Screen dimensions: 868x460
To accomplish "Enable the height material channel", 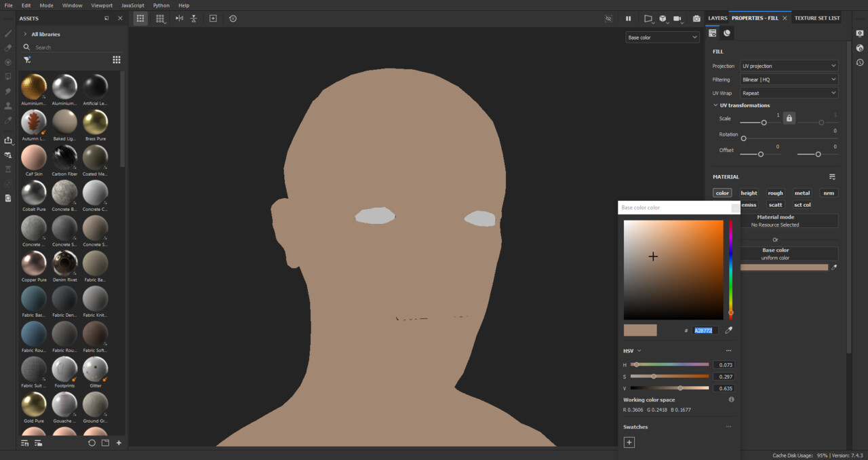I will pyautogui.click(x=749, y=193).
